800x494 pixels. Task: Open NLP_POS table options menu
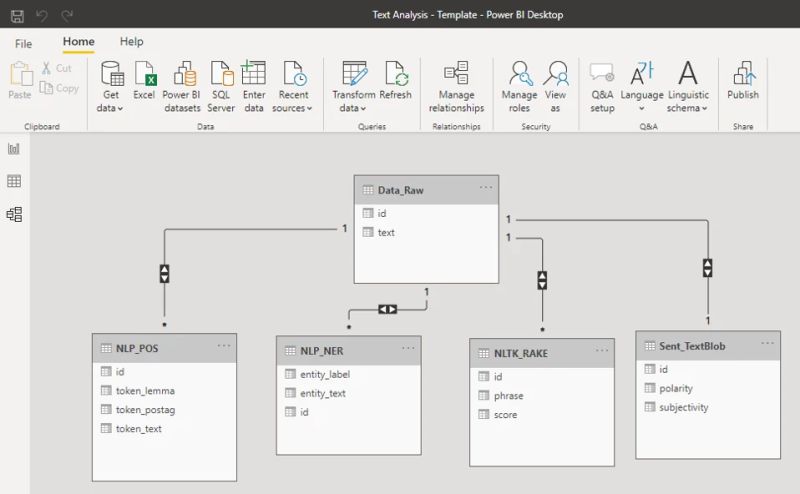pos(223,346)
